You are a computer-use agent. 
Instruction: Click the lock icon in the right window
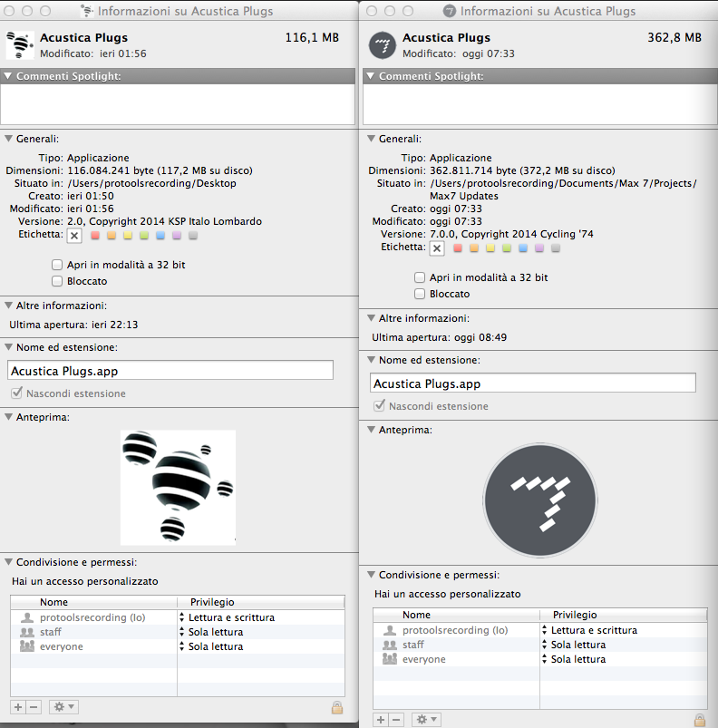pyautogui.click(x=700, y=720)
